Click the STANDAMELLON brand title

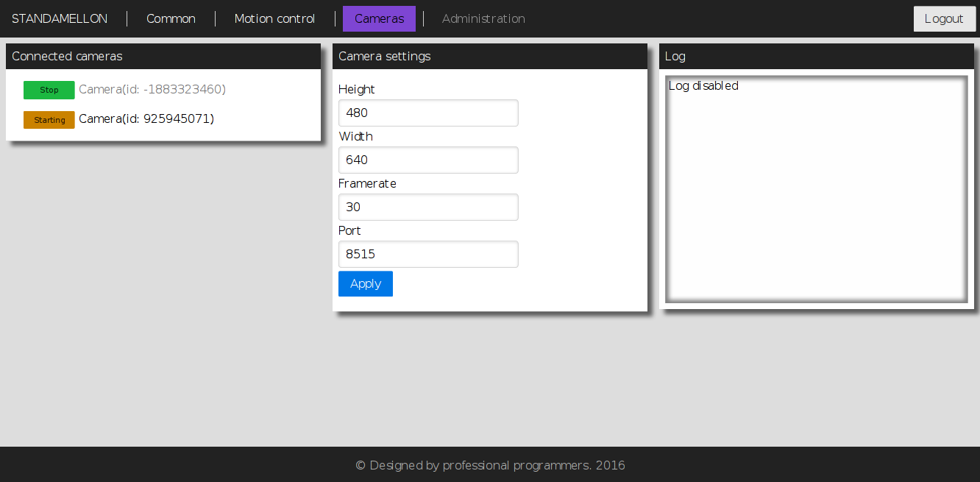pyautogui.click(x=60, y=18)
